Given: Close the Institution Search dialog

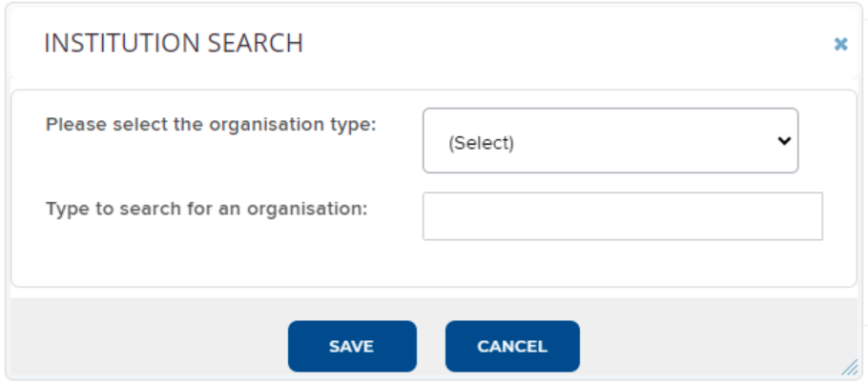Looking at the screenshot, I should coord(840,44).
